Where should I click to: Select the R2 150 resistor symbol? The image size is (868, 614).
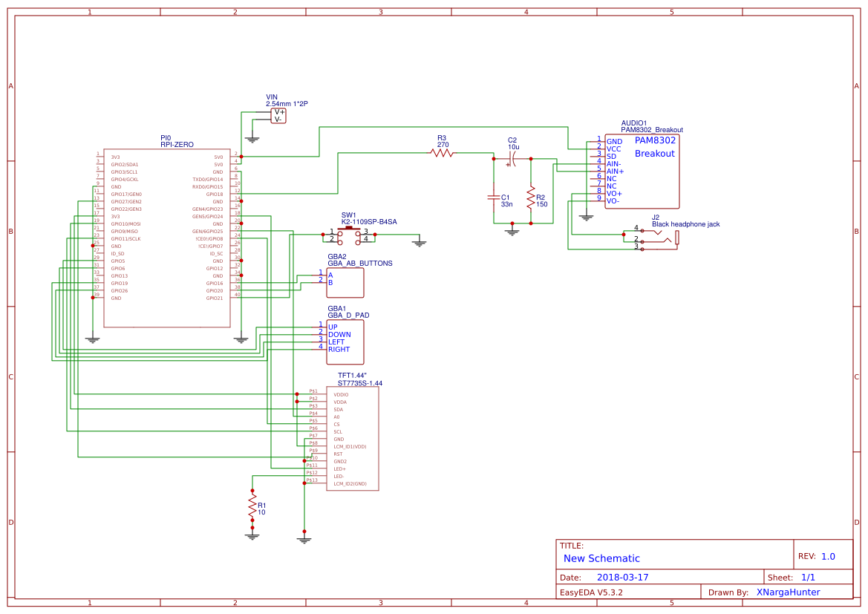click(x=531, y=198)
